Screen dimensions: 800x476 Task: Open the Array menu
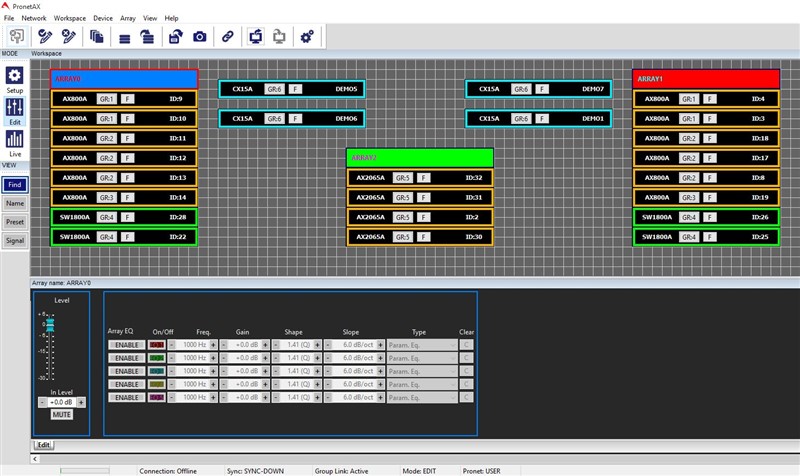pyautogui.click(x=128, y=18)
